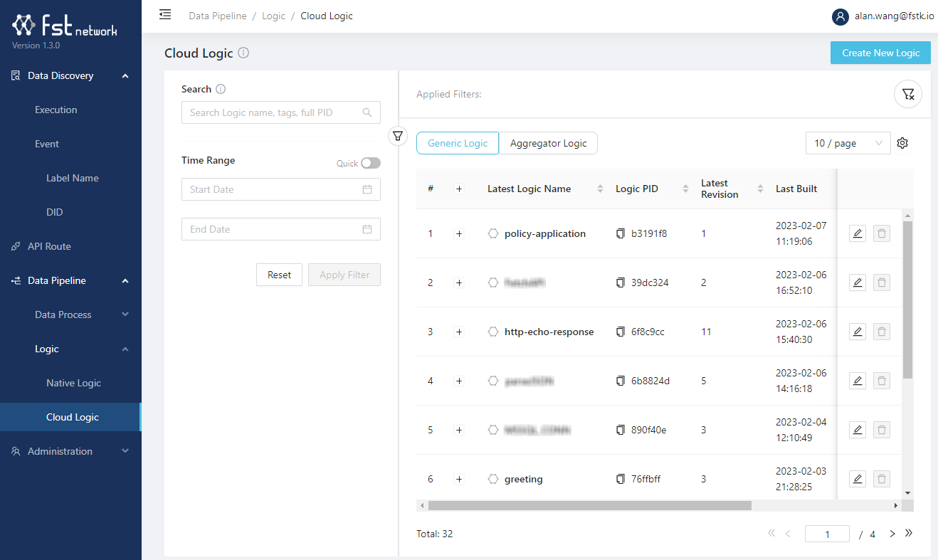The image size is (938, 560).
Task: Enable the Quick time range switch
Action: point(370,163)
